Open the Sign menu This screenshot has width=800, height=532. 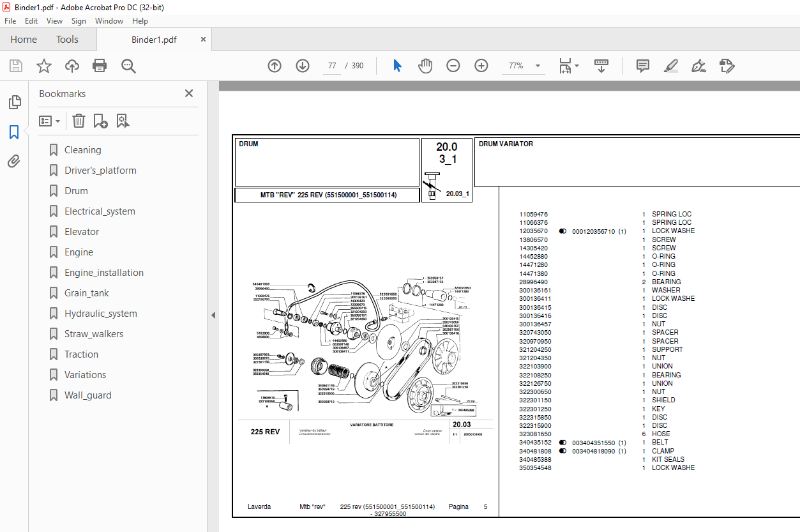click(x=79, y=21)
